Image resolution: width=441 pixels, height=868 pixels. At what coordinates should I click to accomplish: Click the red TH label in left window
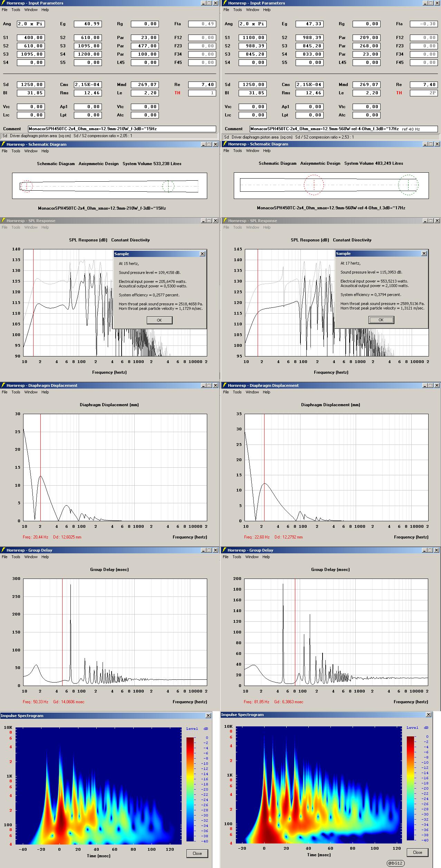tap(177, 93)
